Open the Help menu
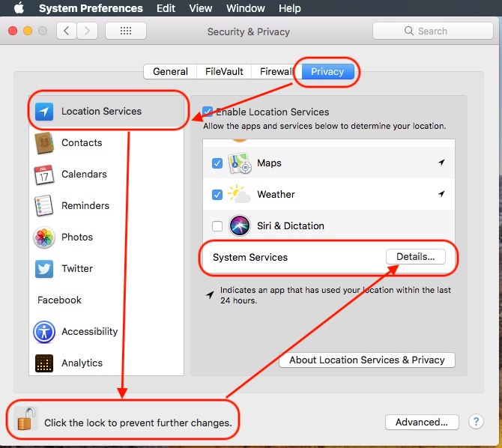Screen dimensions: 502x448 (290, 8)
